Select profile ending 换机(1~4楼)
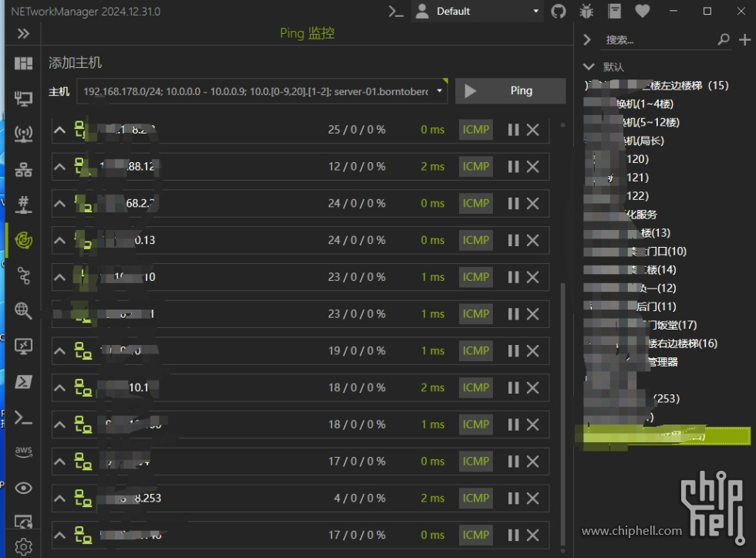Image resolution: width=756 pixels, height=558 pixels. (x=629, y=104)
